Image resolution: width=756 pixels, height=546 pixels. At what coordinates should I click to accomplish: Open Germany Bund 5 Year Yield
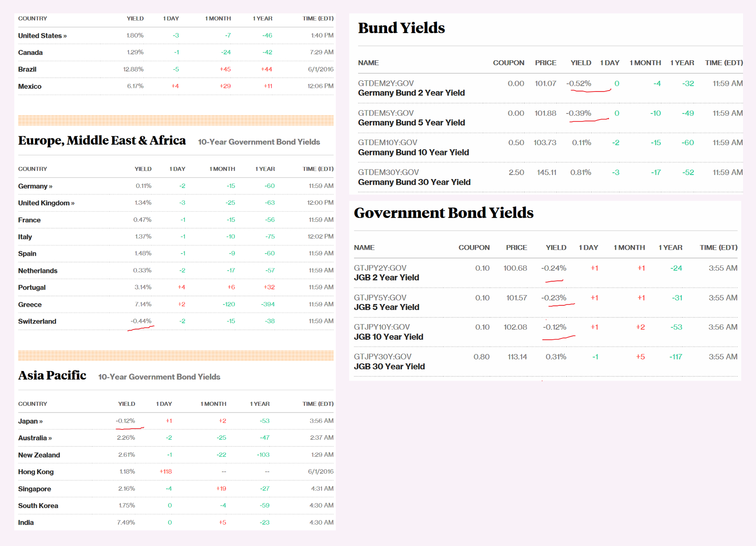[x=411, y=122]
